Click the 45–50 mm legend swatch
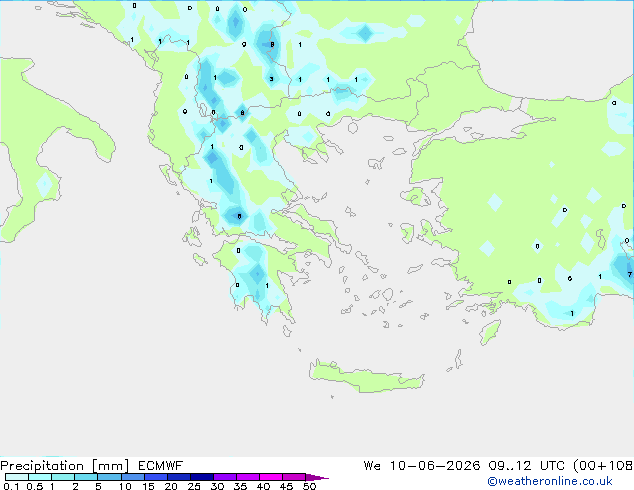This screenshot has width=634, height=490. (x=294, y=477)
